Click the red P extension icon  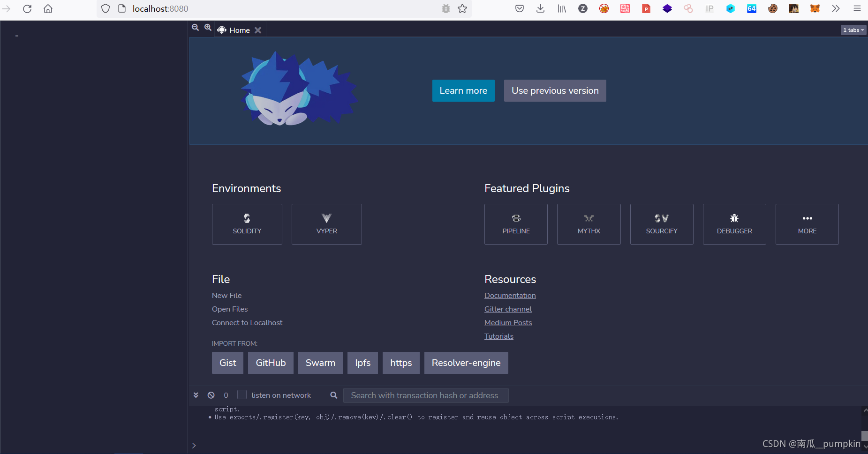(646, 8)
